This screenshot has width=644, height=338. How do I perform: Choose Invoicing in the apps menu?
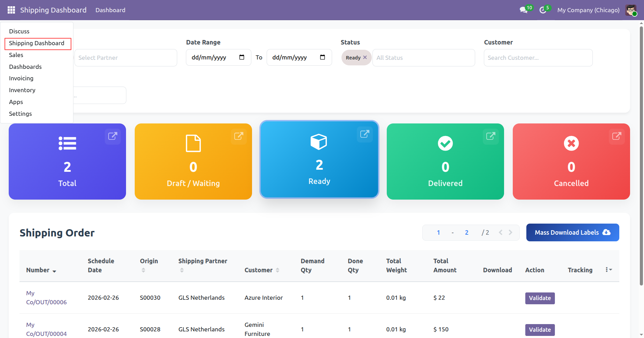coord(21,78)
